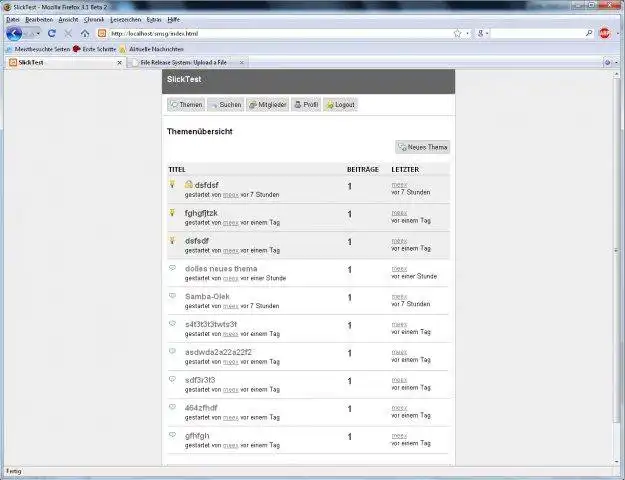Open the gfhfgh topic link

tap(197, 436)
